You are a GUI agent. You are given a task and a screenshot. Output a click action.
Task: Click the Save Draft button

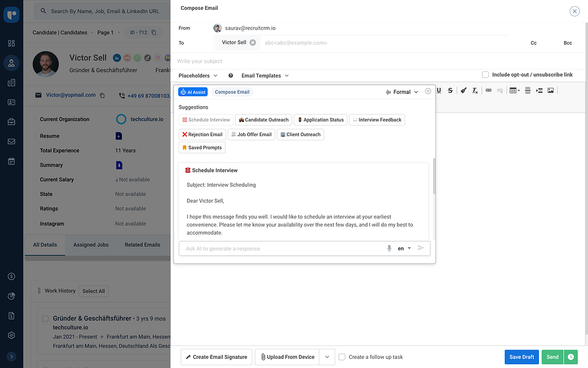point(521,356)
